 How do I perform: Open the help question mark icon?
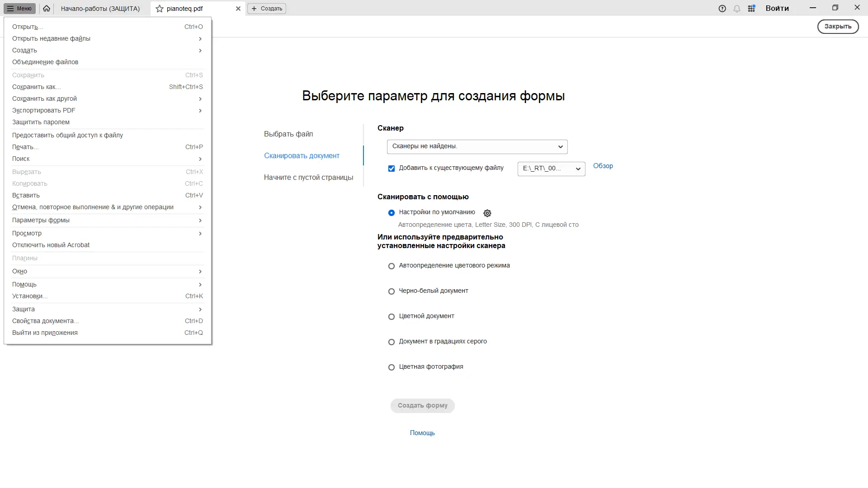(722, 9)
